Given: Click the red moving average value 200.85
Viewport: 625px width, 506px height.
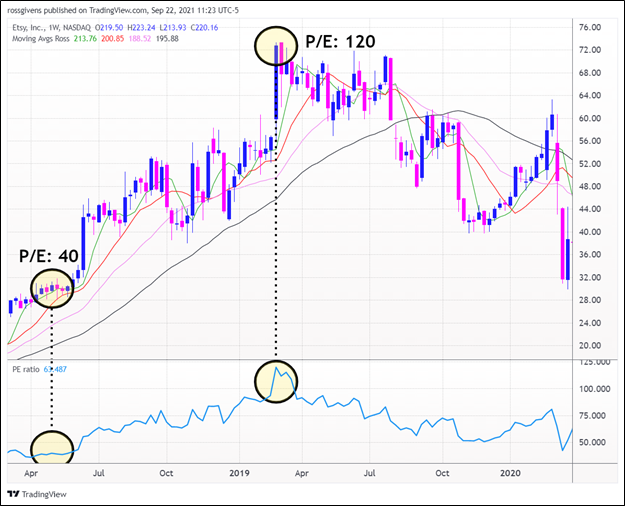Looking at the screenshot, I should click(113, 39).
